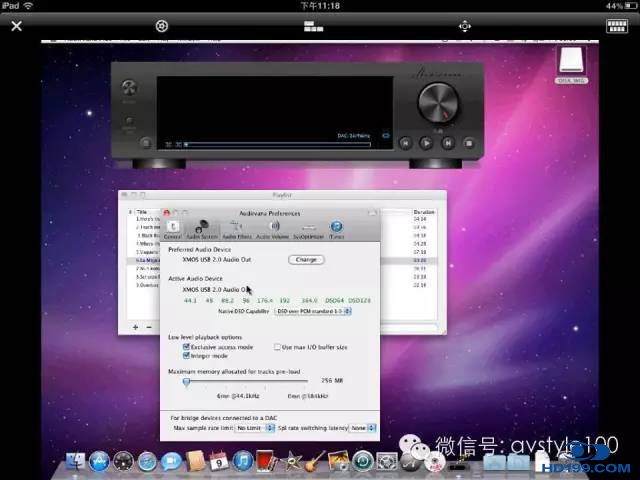Stop playback on the Audirvana player
The height and width of the screenshot is (480, 640).
click(469, 143)
